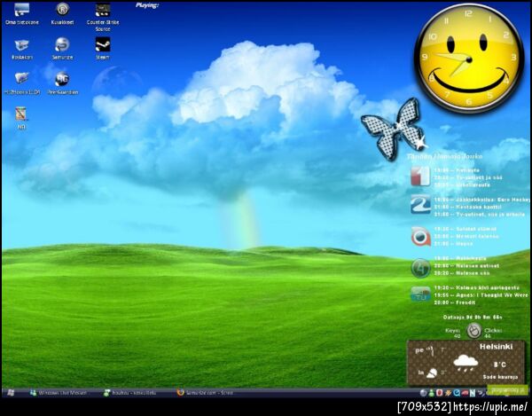Select the Sub TV channel icon
The width and height of the screenshot is (532, 416).
(x=420, y=294)
